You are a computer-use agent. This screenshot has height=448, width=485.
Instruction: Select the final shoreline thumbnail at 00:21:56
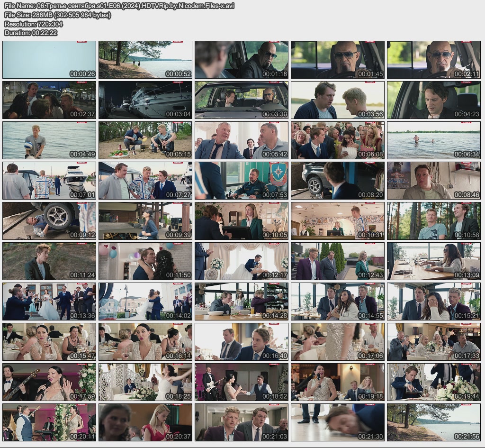(x=434, y=422)
